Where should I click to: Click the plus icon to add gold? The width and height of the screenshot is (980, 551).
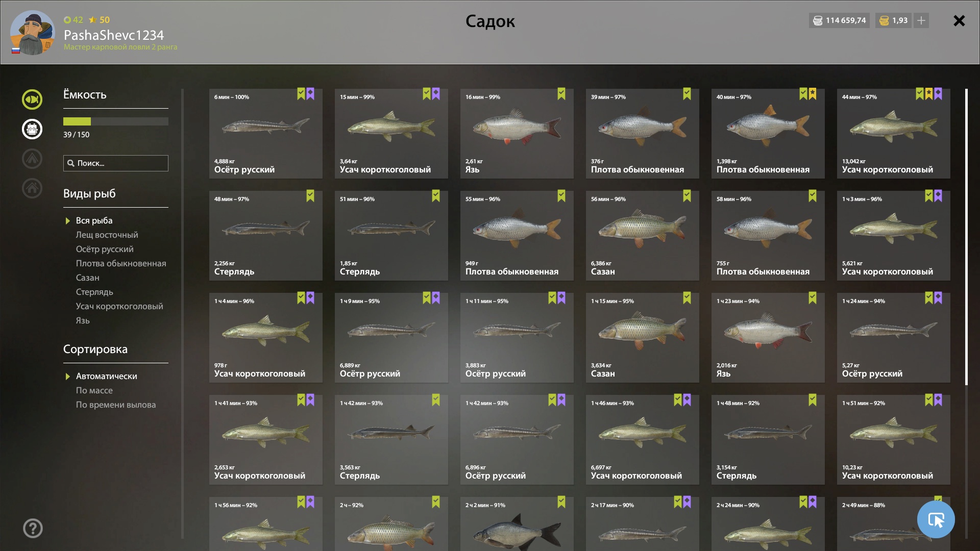coord(921,20)
